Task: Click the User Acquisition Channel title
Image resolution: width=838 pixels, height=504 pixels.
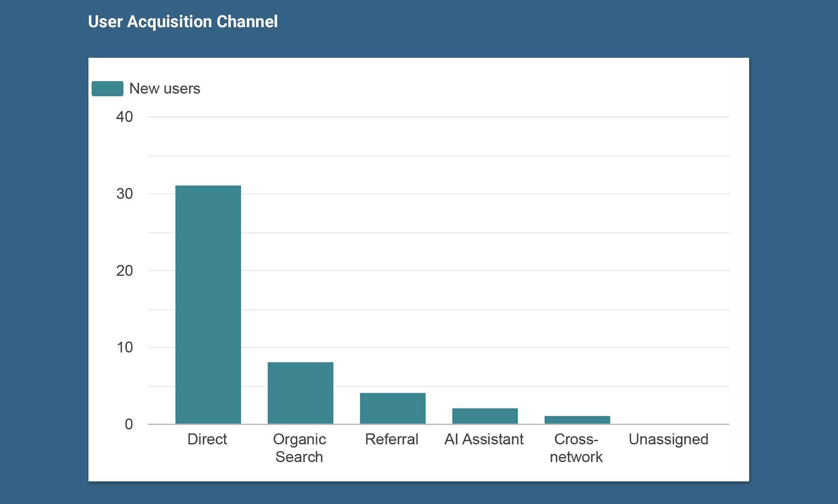Action: 183,22
